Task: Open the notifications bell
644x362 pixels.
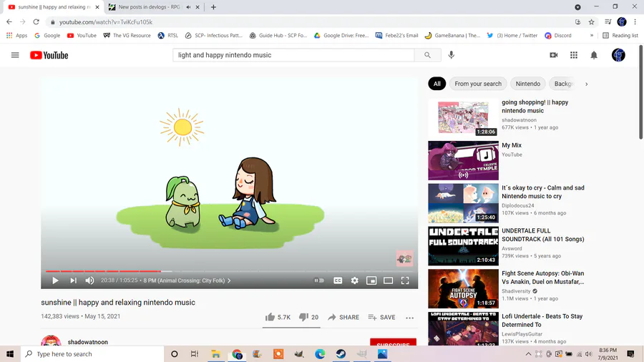Action: [594, 55]
